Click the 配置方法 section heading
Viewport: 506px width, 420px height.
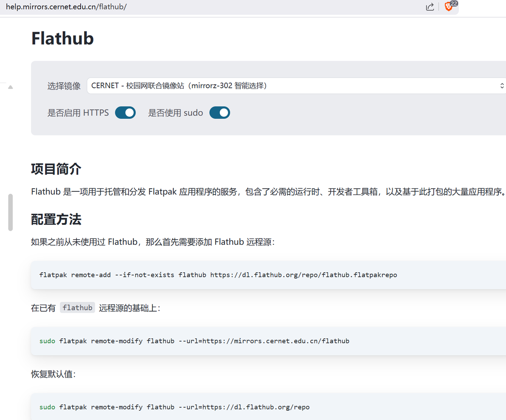56,219
